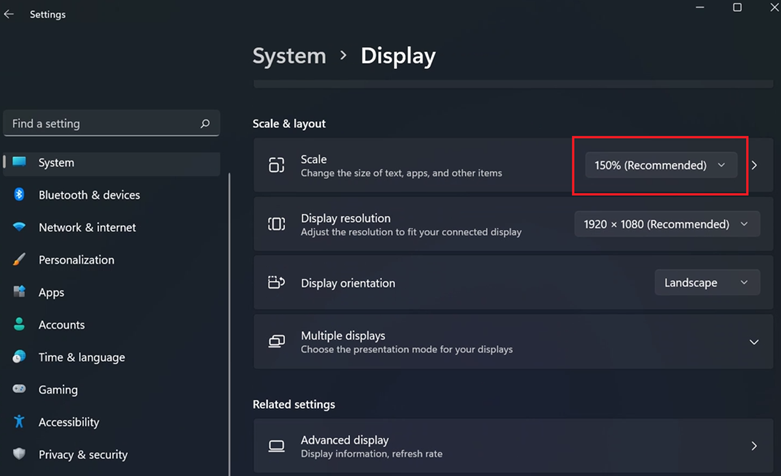Go to System in breadcrumb header
The image size is (781, 476).
pyautogui.click(x=289, y=56)
